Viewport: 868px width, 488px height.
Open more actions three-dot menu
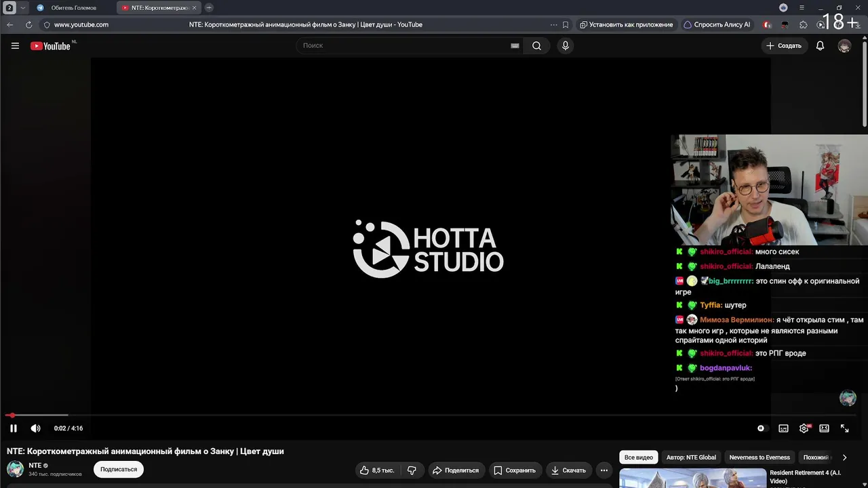coord(604,470)
